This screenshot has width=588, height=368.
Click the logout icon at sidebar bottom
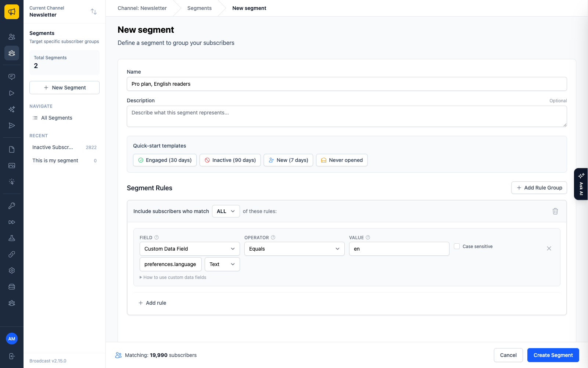(12, 356)
